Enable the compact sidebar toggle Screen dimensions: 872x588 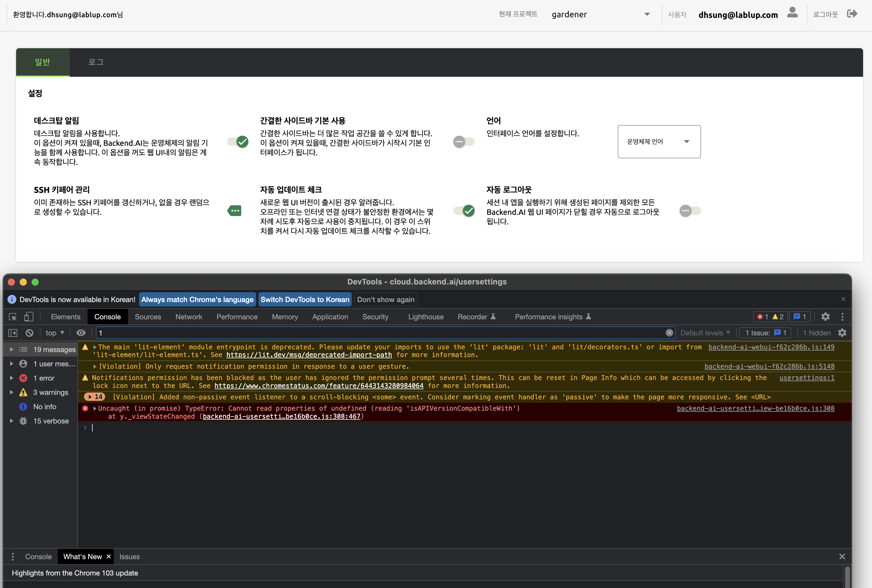464,142
